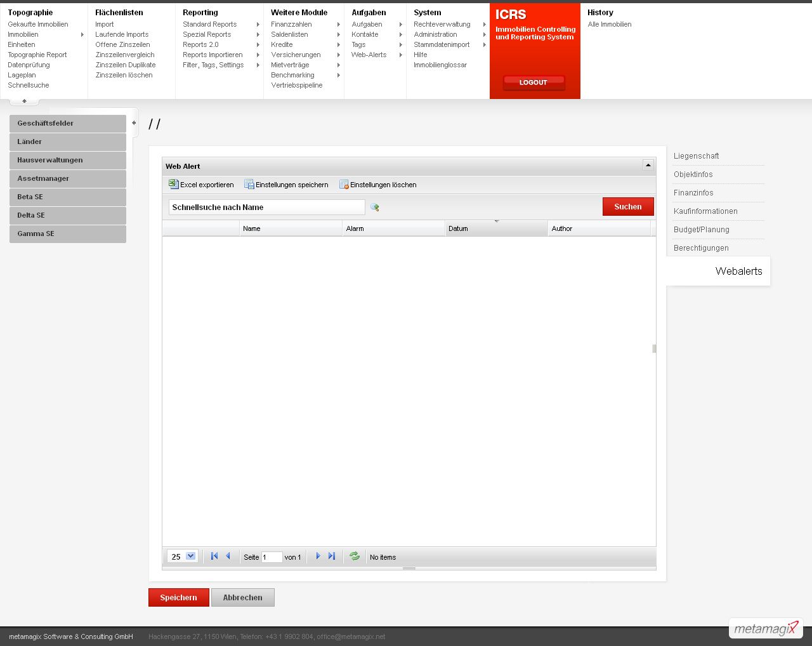
Task: Open Schnellsuche under Topographie
Action: 29,85
